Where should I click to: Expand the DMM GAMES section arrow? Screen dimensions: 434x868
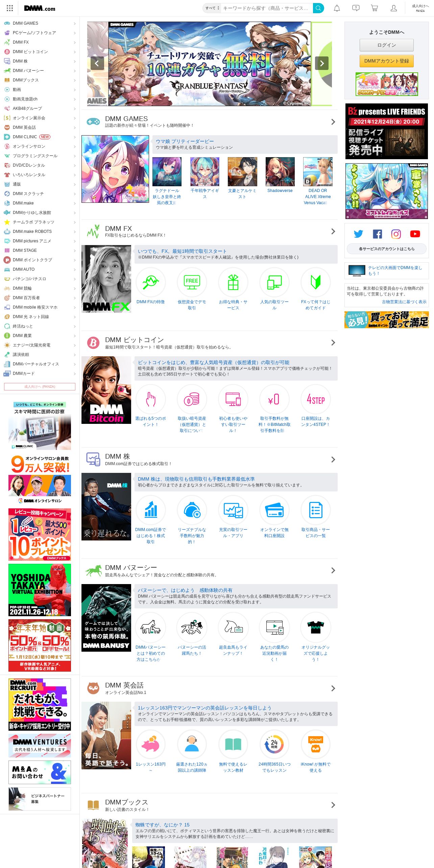pyautogui.click(x=333, y=122)
